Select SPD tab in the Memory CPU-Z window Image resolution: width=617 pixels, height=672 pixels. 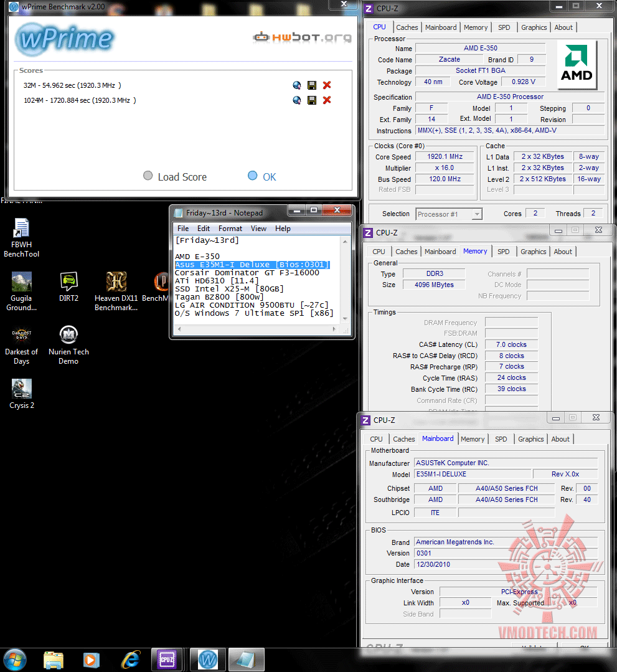[504, 252]
